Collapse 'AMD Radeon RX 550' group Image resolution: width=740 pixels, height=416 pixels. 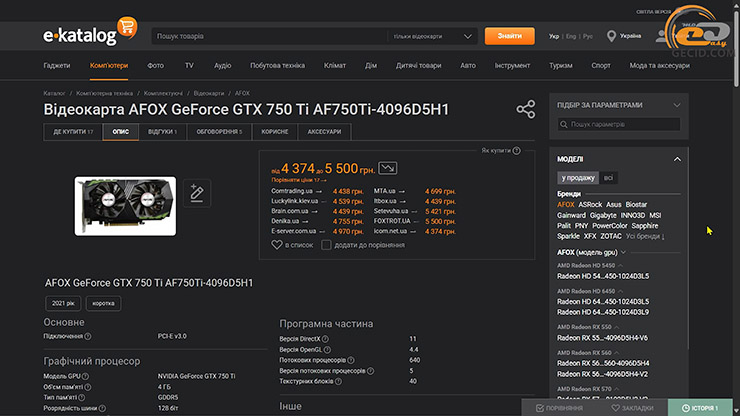(616, 327)
